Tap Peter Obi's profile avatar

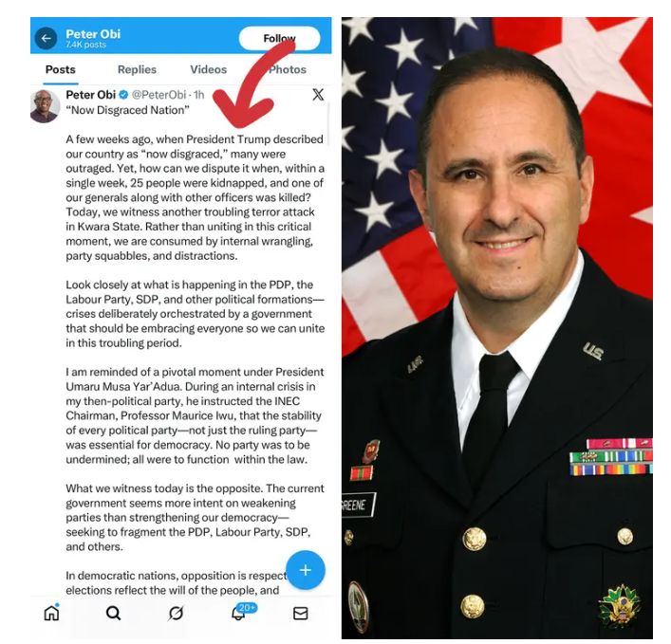click(x=45, y=106)
